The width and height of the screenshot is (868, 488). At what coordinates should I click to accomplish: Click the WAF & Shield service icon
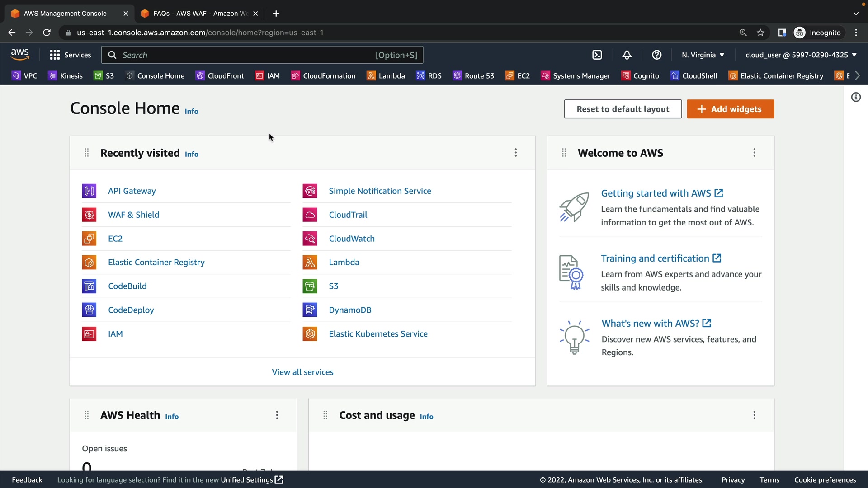coord(89,215)
